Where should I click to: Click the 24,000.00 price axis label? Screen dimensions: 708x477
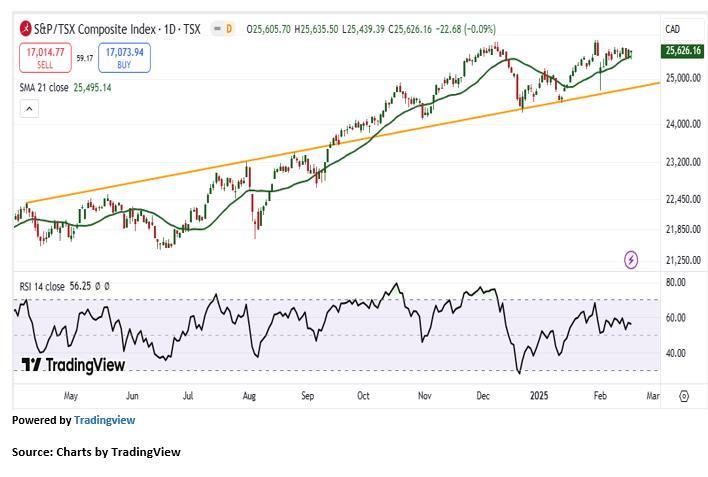pyautogui.click(x=683, y=123)
